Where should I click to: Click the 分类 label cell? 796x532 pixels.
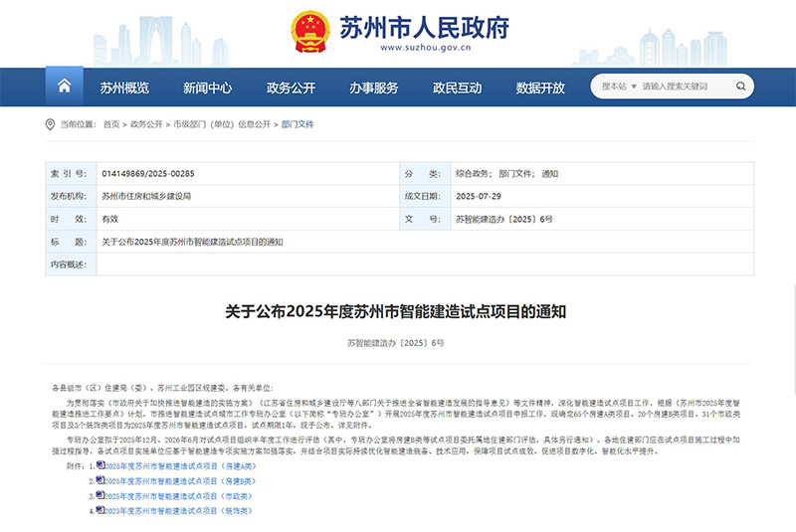[x=426, y=173]
